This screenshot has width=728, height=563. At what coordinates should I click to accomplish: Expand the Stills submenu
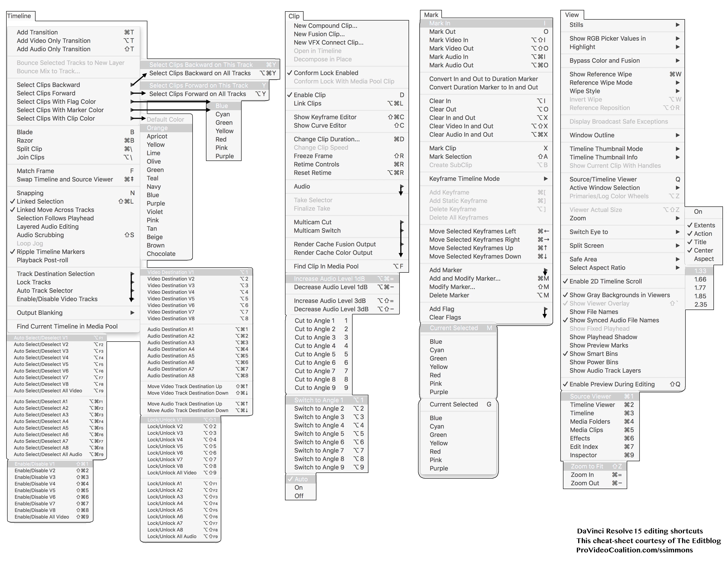pos(623,25)
